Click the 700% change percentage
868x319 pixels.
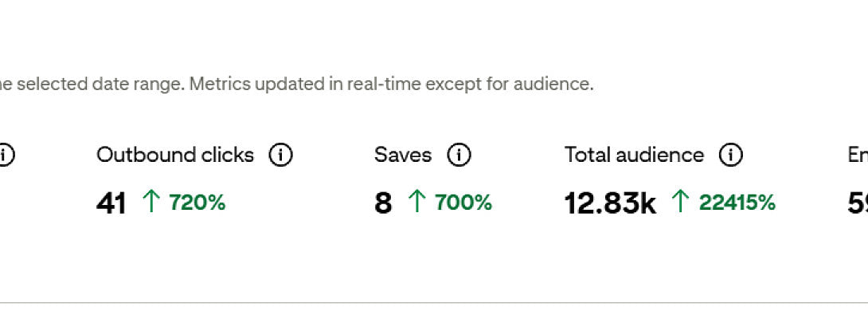pyautogui.click(x=463, y=203)
